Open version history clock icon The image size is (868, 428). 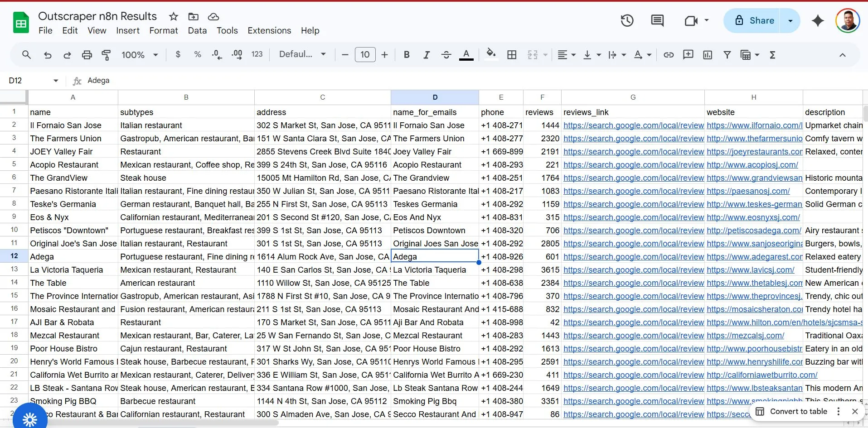tap(627, 20)
